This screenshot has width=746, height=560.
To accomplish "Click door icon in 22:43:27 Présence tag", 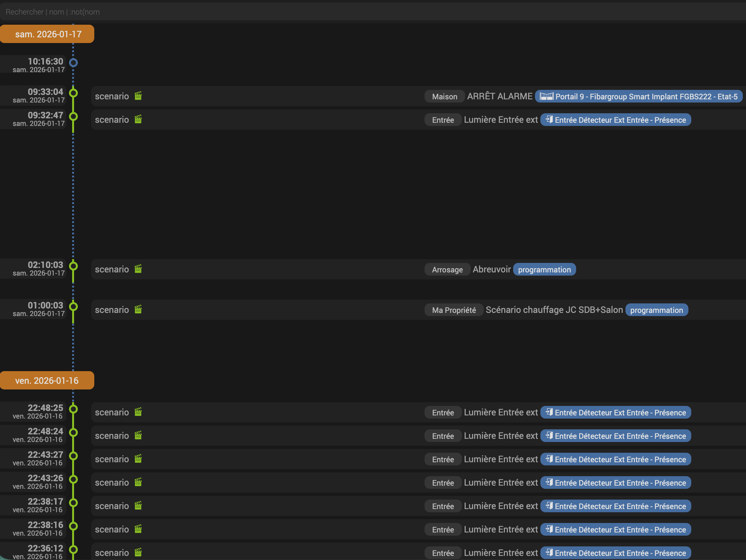I will (549, 459).
